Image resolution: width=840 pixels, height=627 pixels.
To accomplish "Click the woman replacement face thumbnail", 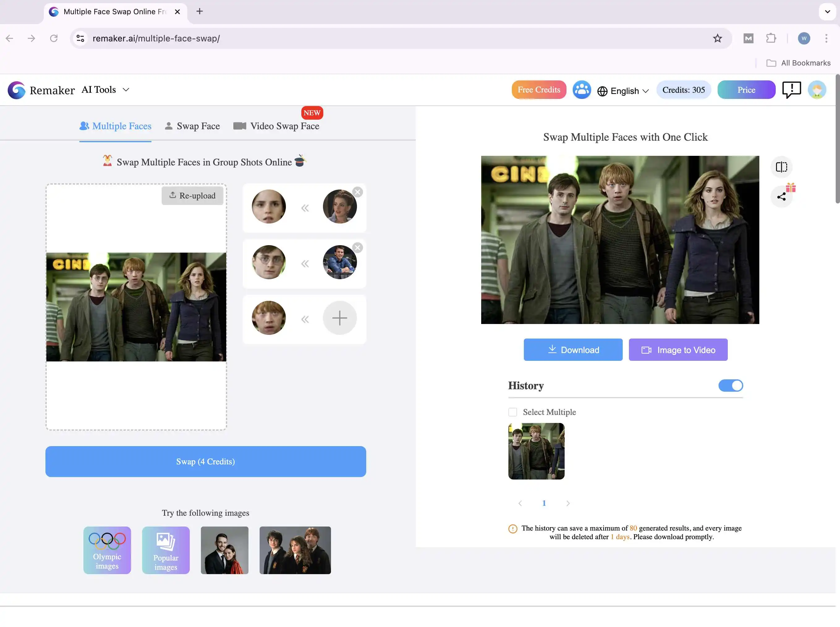I will [340, 207].
